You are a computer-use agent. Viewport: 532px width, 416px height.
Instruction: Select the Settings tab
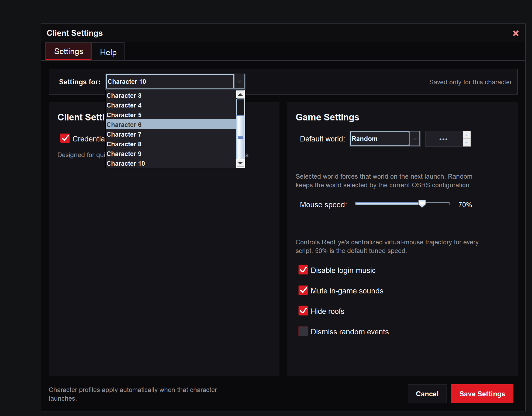[x=68, y=51]
